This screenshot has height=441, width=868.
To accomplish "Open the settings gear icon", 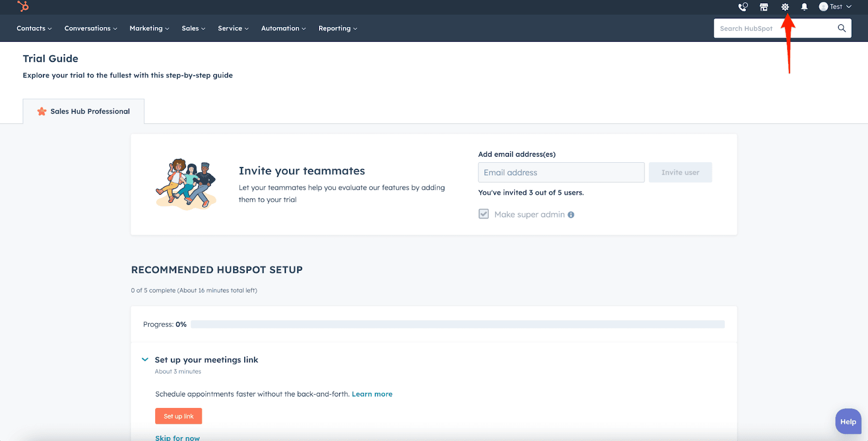I will click(x=785, y=7).
